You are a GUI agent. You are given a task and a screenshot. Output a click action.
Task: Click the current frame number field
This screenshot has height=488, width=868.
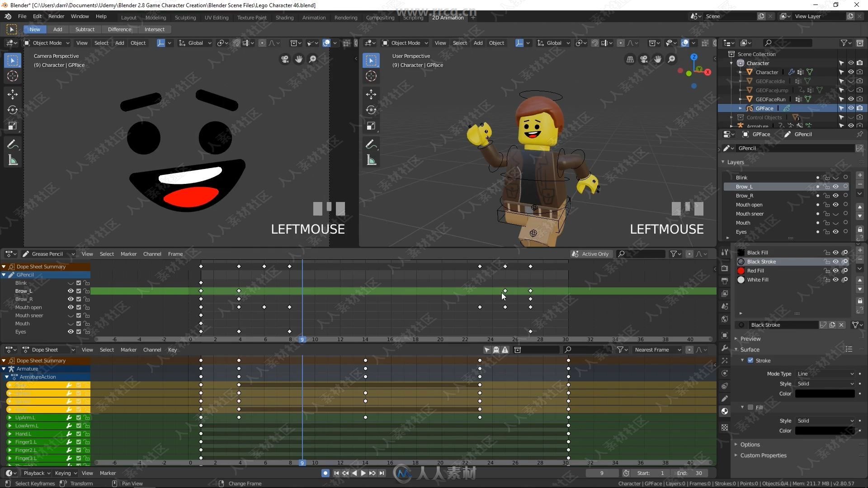click(602, 473)
